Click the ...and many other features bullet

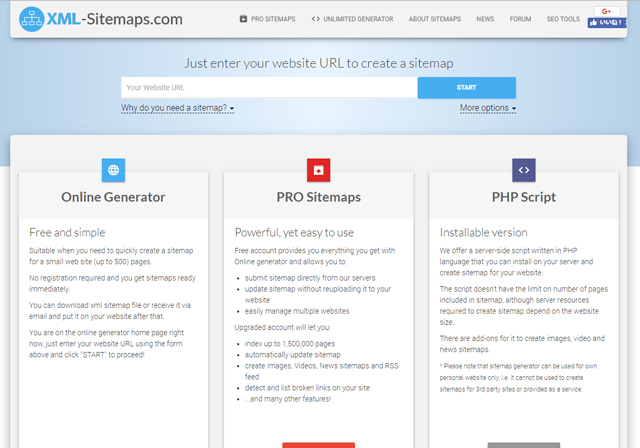click(288, 399)
